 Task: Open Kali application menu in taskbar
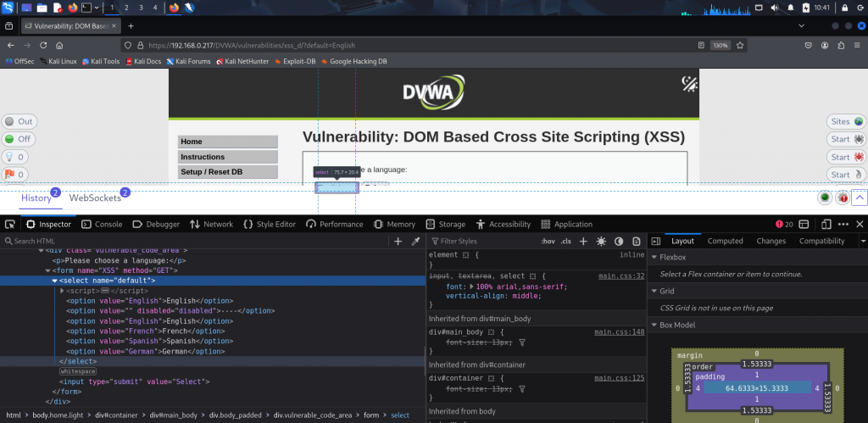(8, 8)
